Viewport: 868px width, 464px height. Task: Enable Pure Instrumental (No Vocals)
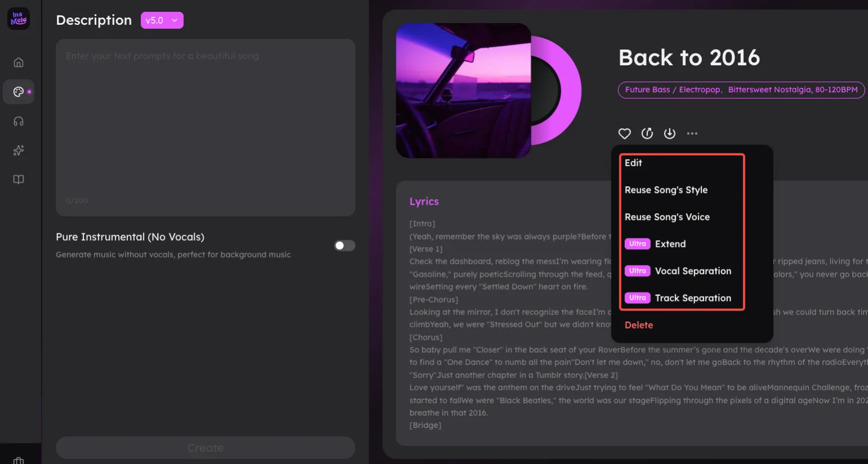[x=344, y=245]
